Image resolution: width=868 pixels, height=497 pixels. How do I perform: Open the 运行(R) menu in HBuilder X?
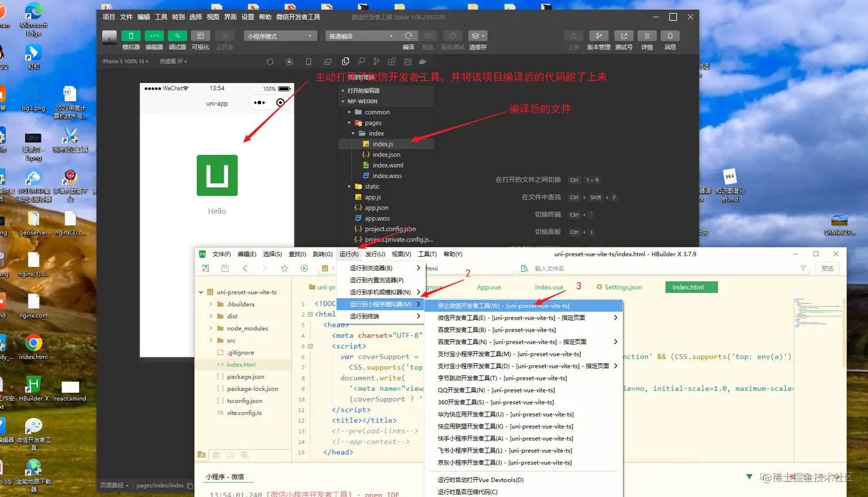point(349,254)
